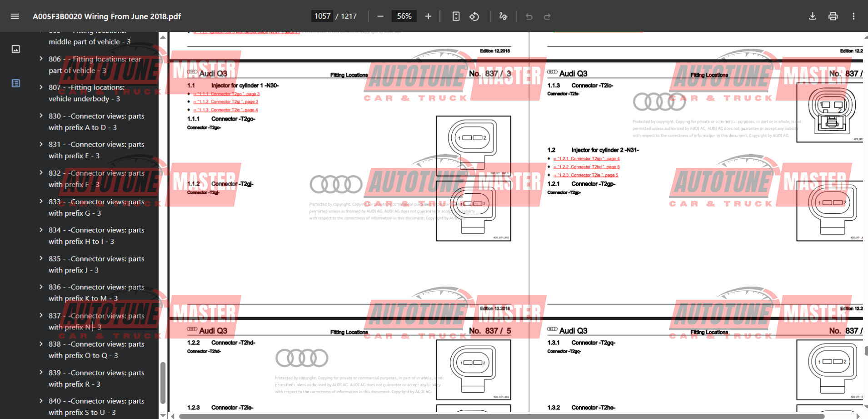Click undo in the toolbar
The height and width of the screenshot is (419, 868).
[x=529, y=16]
